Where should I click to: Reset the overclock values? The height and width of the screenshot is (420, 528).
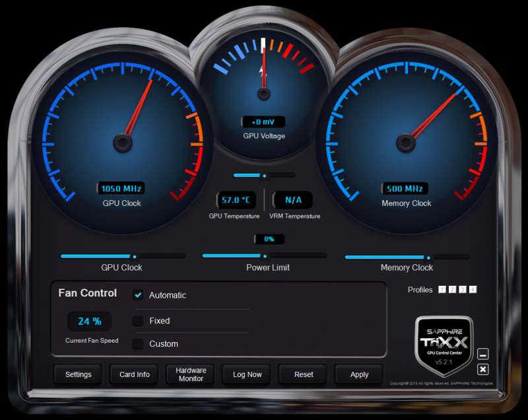click(304, 374)
